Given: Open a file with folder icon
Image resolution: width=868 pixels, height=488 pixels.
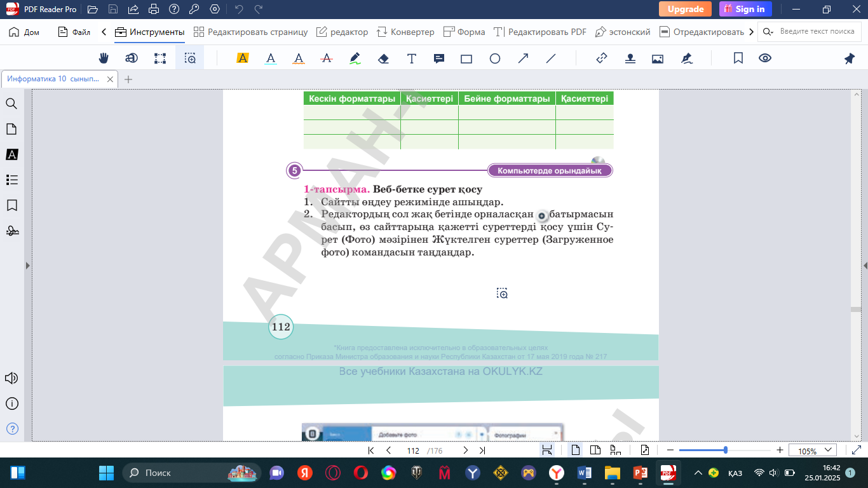Looking at the screenshot, I should [x=93, y=10].
